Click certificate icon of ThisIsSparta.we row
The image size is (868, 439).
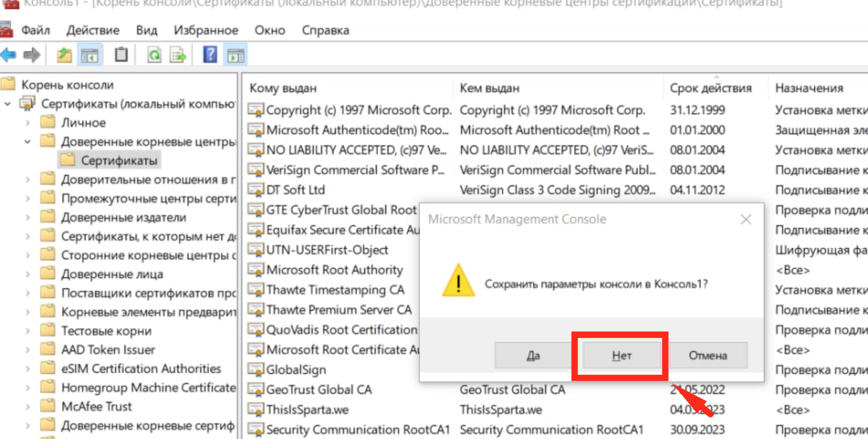click(x=256, y=409)
